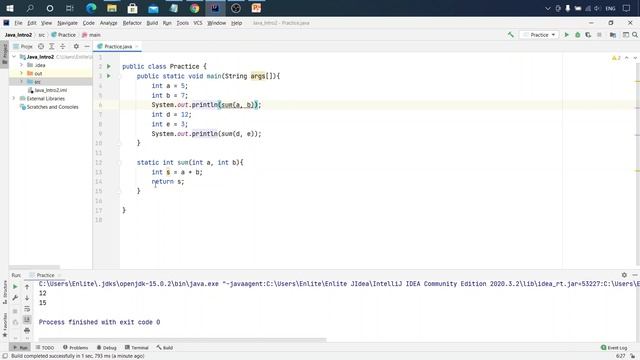Go to the previous highlighted error arrow

tap(627, 58)
